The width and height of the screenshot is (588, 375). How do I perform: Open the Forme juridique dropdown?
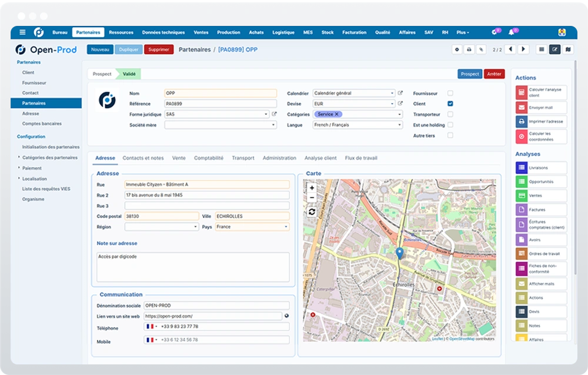pos(217,114)
